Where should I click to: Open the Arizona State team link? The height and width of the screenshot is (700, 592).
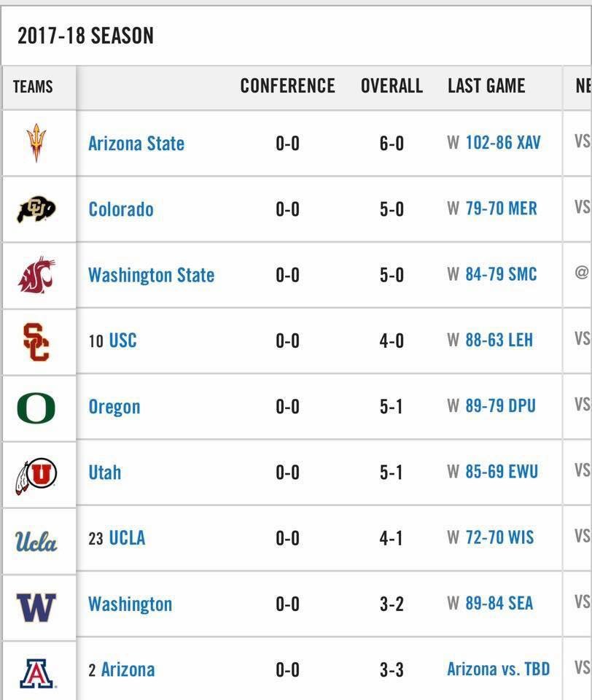[136, 143]
